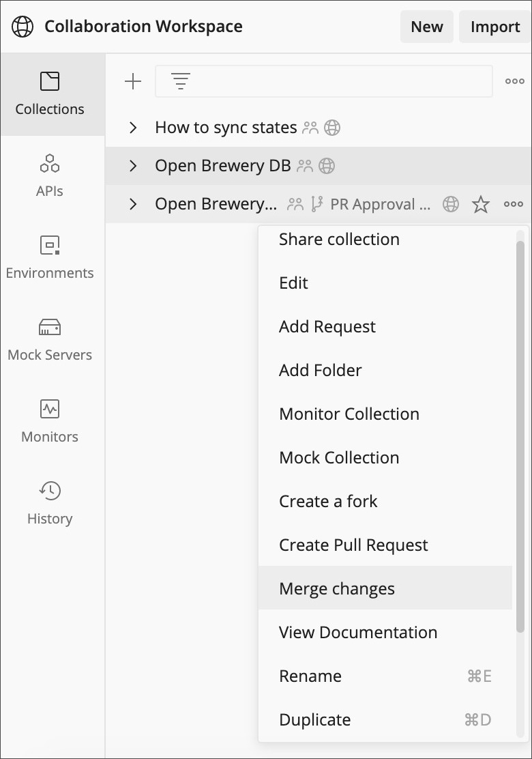Choose Create a fork menu entry
532x759 pixels.
(x=385, y=502)
